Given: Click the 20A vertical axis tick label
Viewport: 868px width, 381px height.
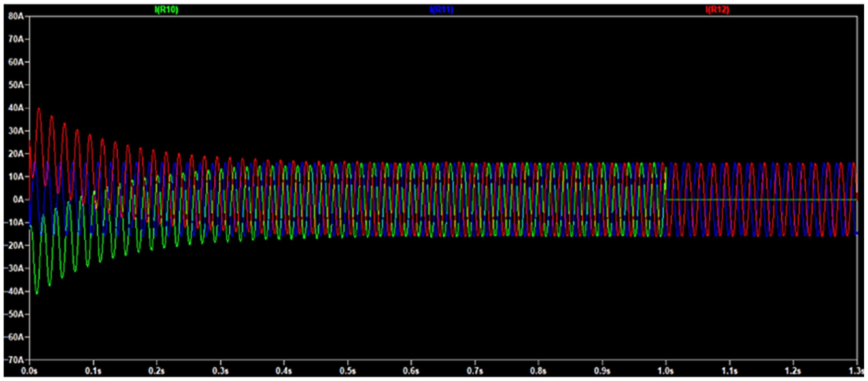Looking at the screenshot, I should tap(16, 154).
